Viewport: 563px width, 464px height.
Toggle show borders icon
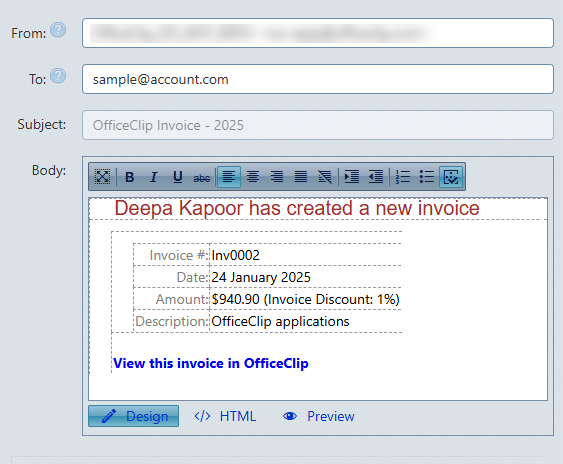pos(451,177)
